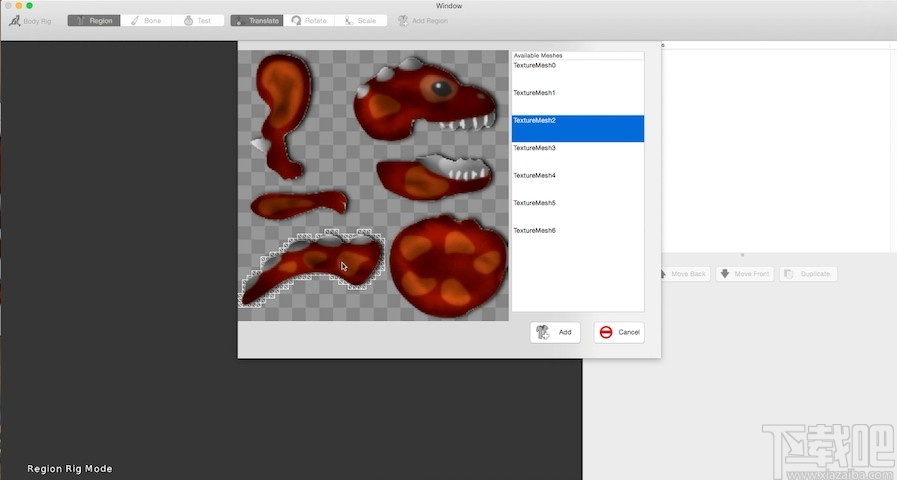
Task: Pick the dinosaur head texture piece
Action: pyautogui.click(x=424, y=98)
